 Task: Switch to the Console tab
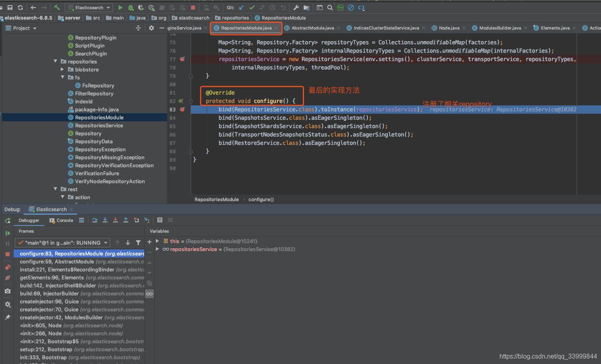tap(65, 220)
